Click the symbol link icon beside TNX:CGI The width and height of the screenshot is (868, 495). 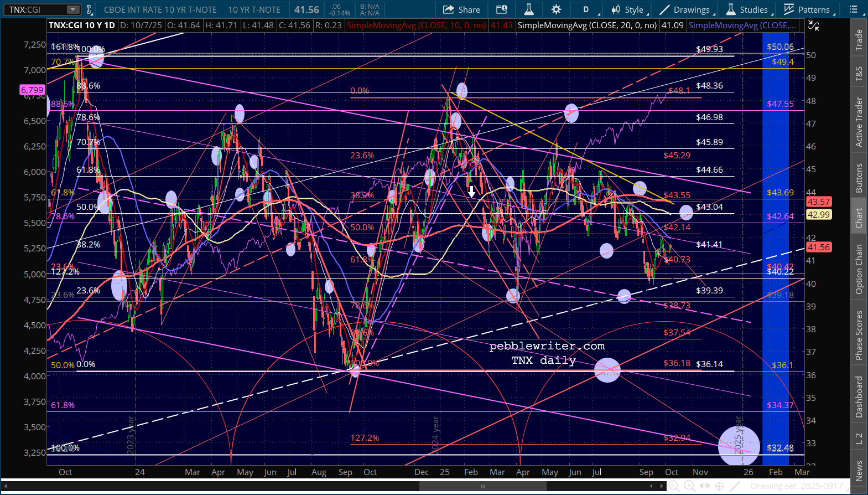point(89,9)
